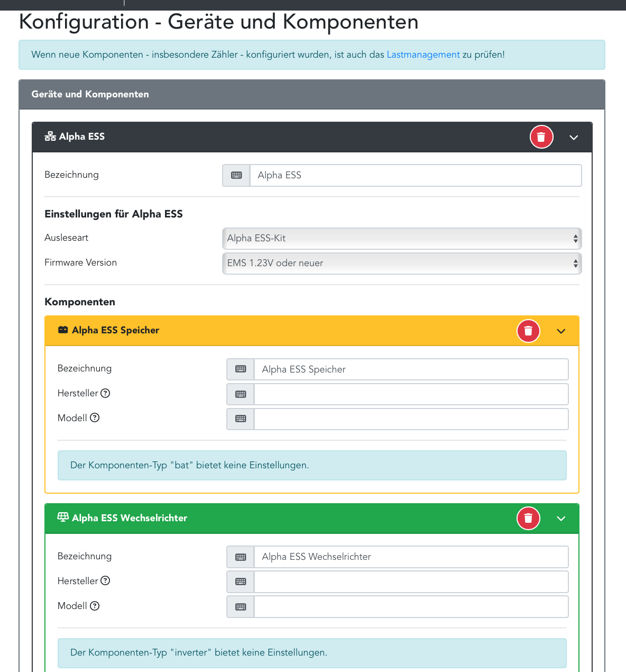This screenshot has width=626, height=672.
Task: Delete the Alpha ESS device
Action: point(541,137)
